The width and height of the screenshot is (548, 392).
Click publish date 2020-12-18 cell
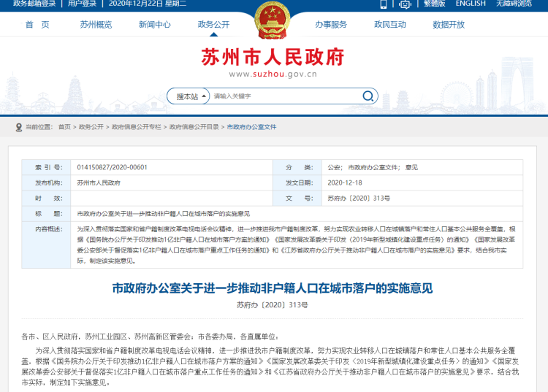[345, 183]
